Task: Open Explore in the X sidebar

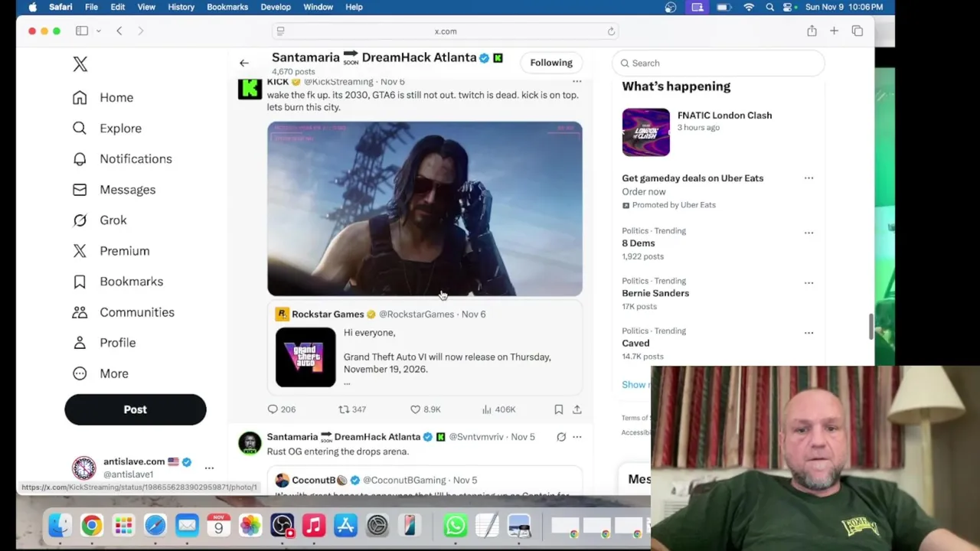Action: click(x=106, y=128)
